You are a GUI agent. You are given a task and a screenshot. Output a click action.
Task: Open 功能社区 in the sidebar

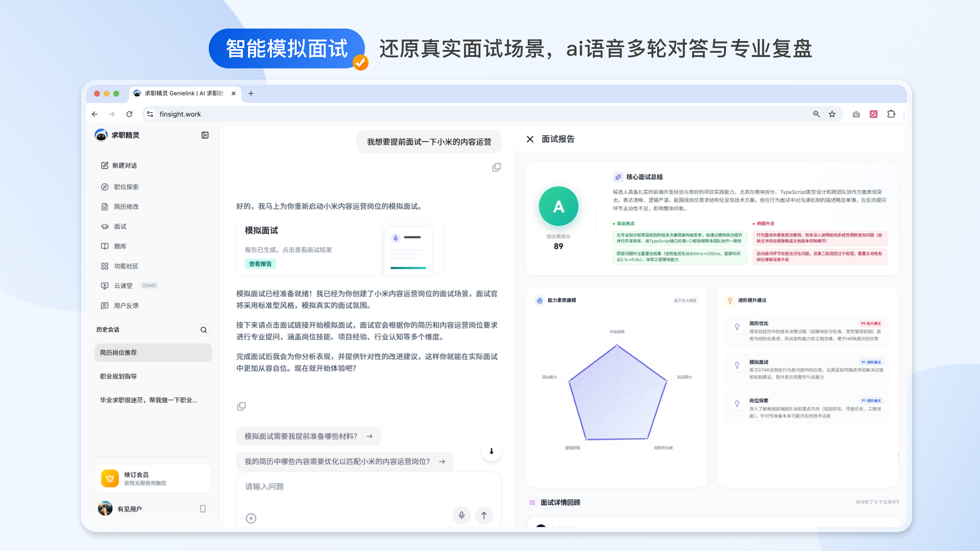click(x=119, y=266)
